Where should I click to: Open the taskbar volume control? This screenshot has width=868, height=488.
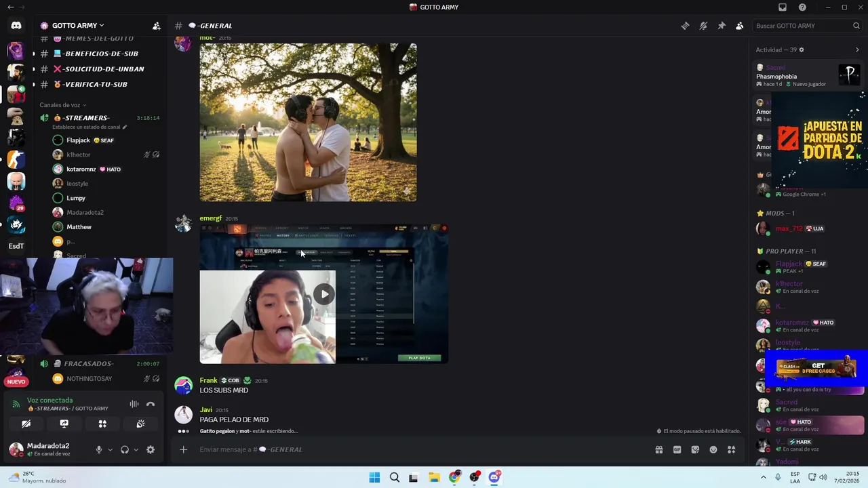tap(823, 477)
